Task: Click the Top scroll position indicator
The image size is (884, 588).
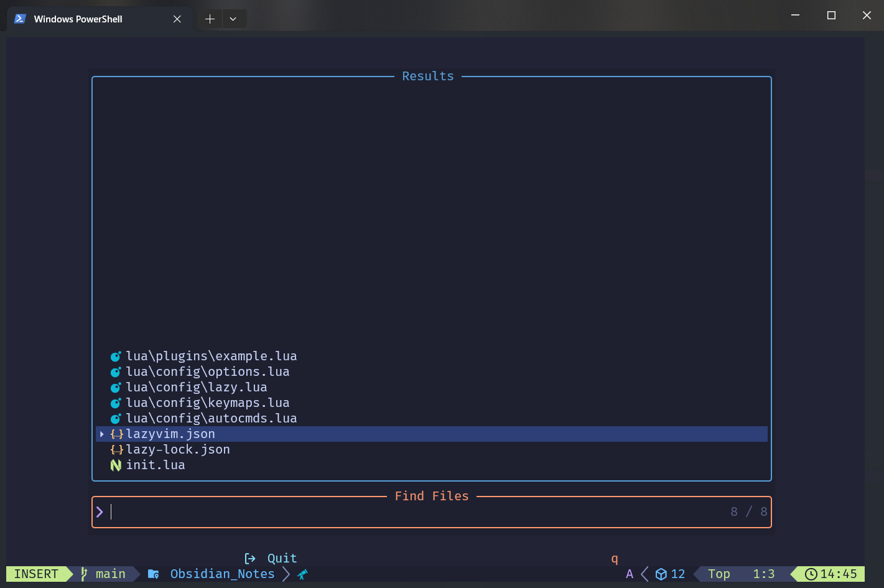Action: click(x=719, y=574)
